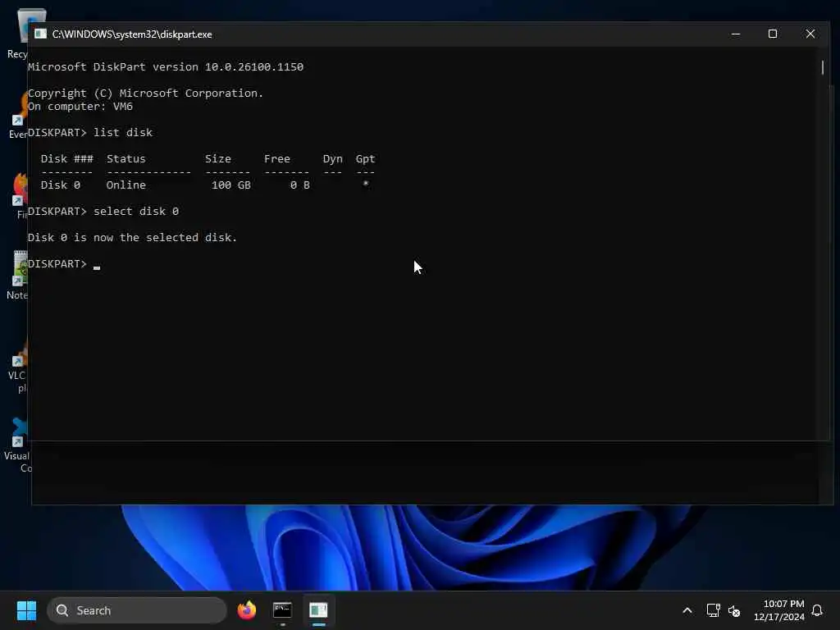Click the last DISKPART> prompt with cursor
This screenshot has height=630, width=840.
[x=64, y=263]
